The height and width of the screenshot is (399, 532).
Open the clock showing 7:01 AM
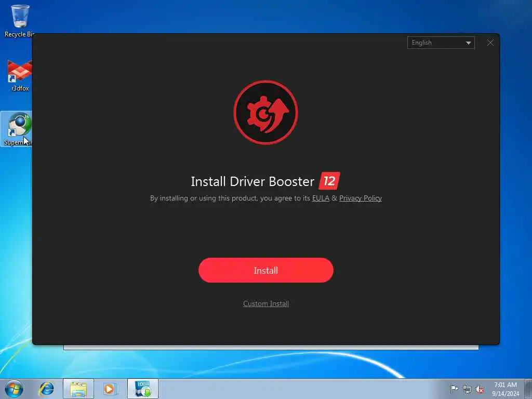point(506,389)
